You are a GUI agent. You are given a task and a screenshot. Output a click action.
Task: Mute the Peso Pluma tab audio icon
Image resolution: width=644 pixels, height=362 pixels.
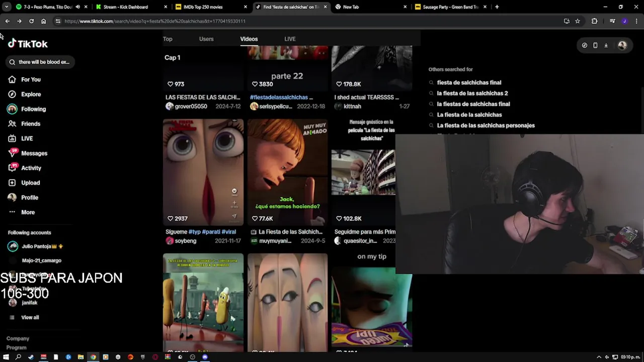pos(77,7)
